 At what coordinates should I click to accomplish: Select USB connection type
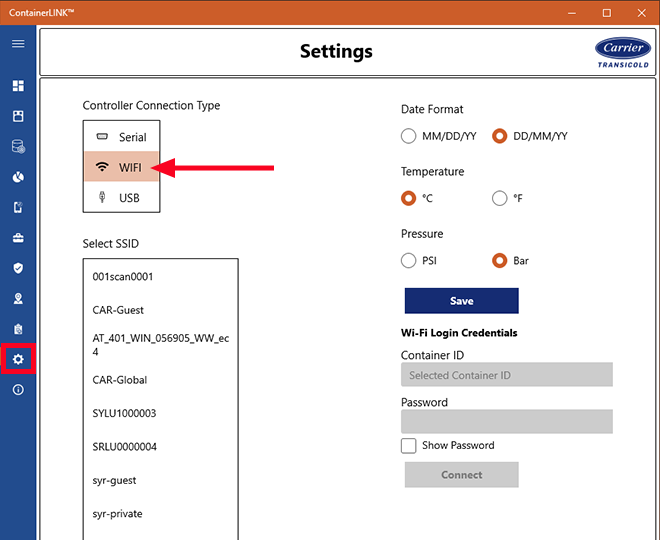point(121,197)
